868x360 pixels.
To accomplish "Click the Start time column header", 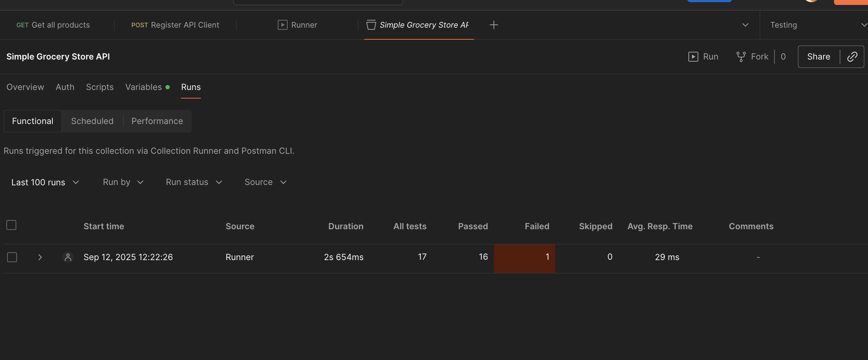I will pos(104,226).
